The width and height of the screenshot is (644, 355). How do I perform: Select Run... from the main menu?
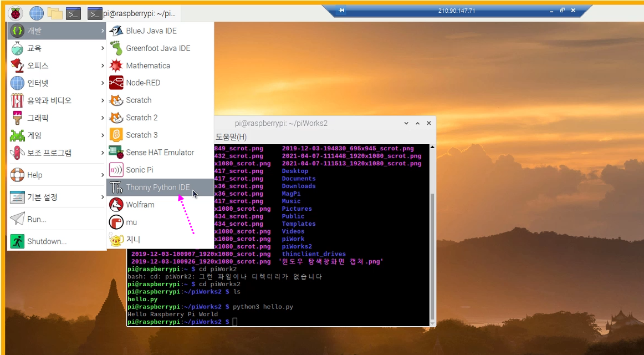(57, 219)
